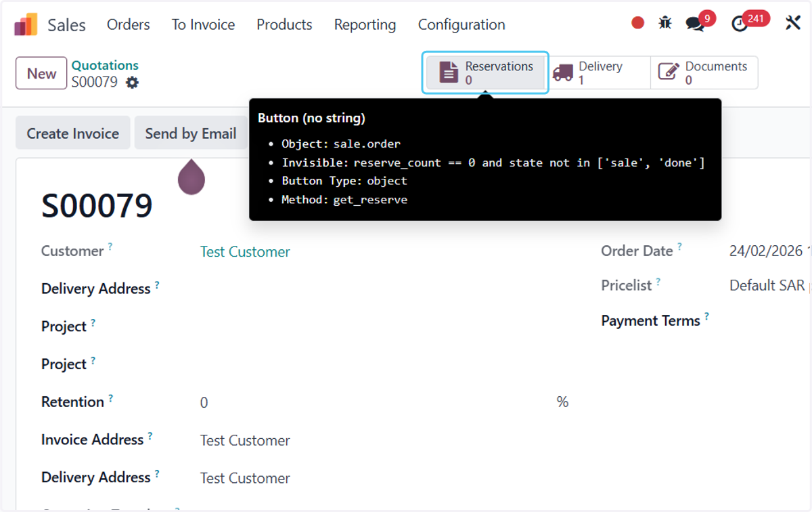Click the Invoice Address Test Customer field
The height and width of the screenshot is (512, 812).
tap(245, 440)
